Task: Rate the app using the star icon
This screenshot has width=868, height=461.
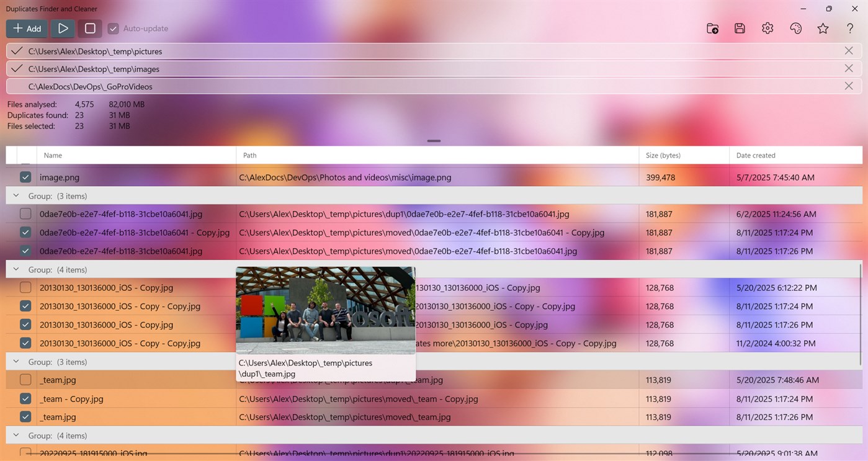Action: [823, 28]
